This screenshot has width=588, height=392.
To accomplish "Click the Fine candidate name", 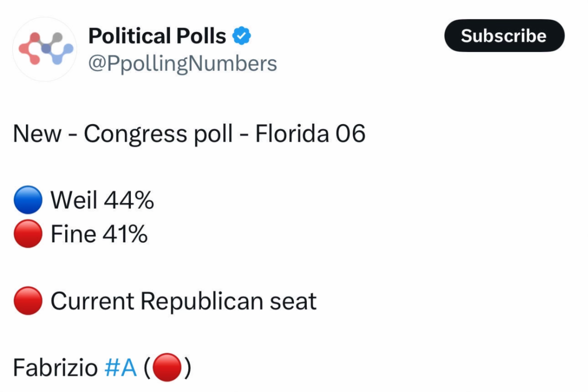I will coord(73,235).
